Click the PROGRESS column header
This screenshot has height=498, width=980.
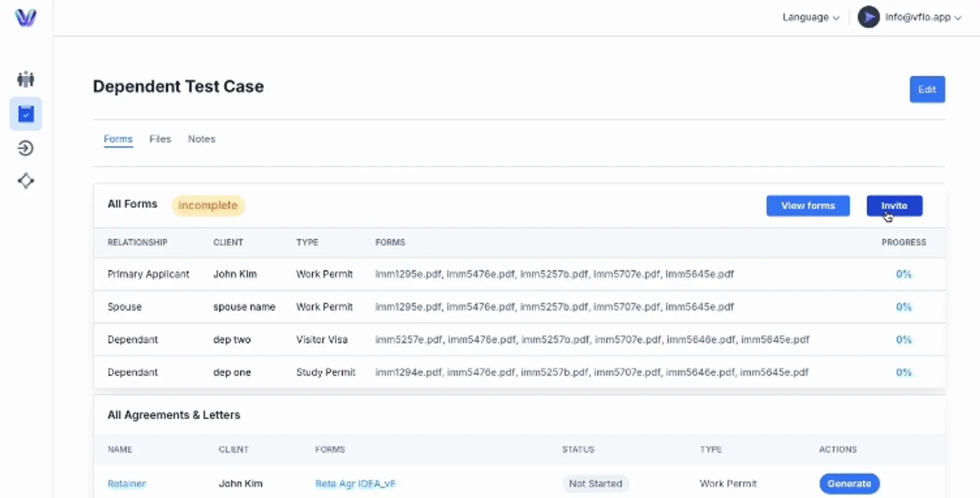[x=903, y=243]
